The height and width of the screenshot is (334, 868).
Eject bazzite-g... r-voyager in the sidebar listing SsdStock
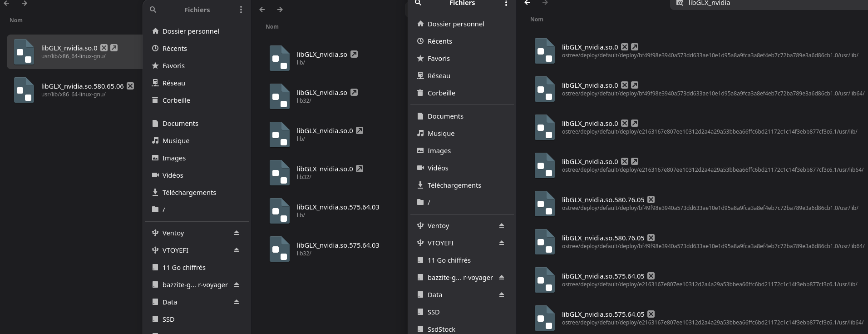(x=502, y=278)
